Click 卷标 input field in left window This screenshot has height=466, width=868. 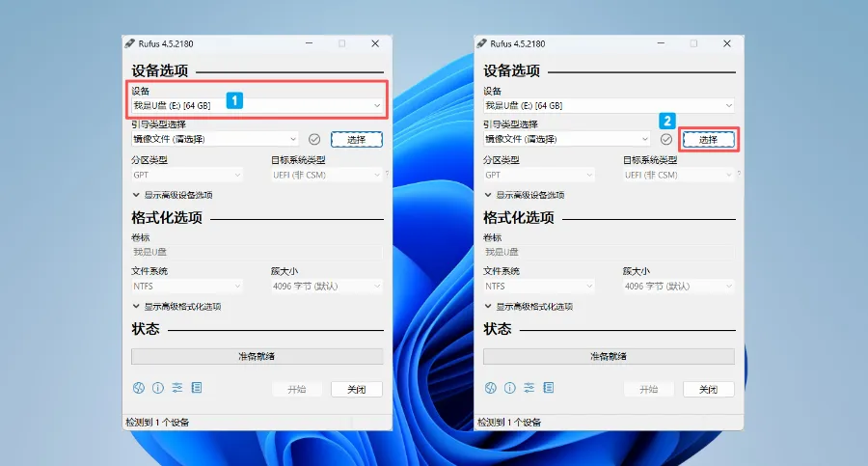coord(257,252)
